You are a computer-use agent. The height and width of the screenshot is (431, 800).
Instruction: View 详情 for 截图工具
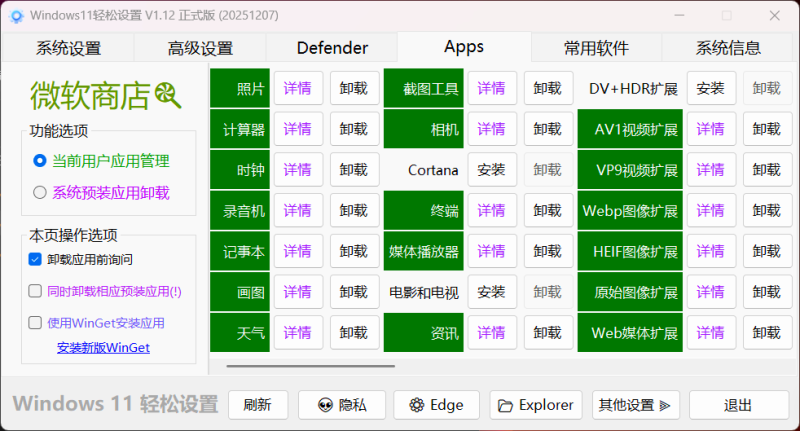pos(492,88)
